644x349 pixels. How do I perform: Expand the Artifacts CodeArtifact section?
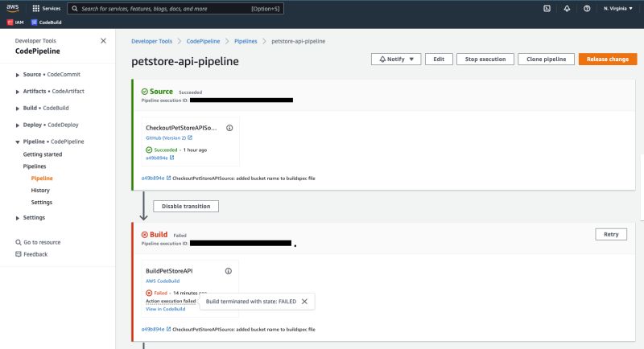click(x=17, y=92)
